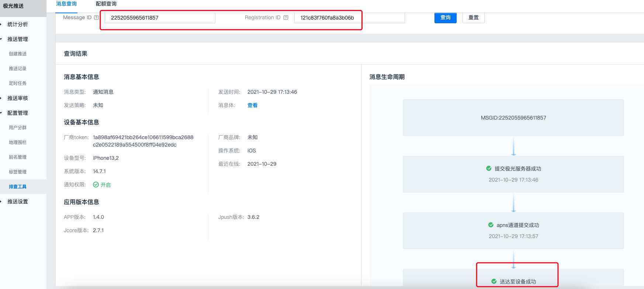Click the Registration ID help icon
Image resolution: width=644 pixels, height=289 pixels.
point(286,17)
